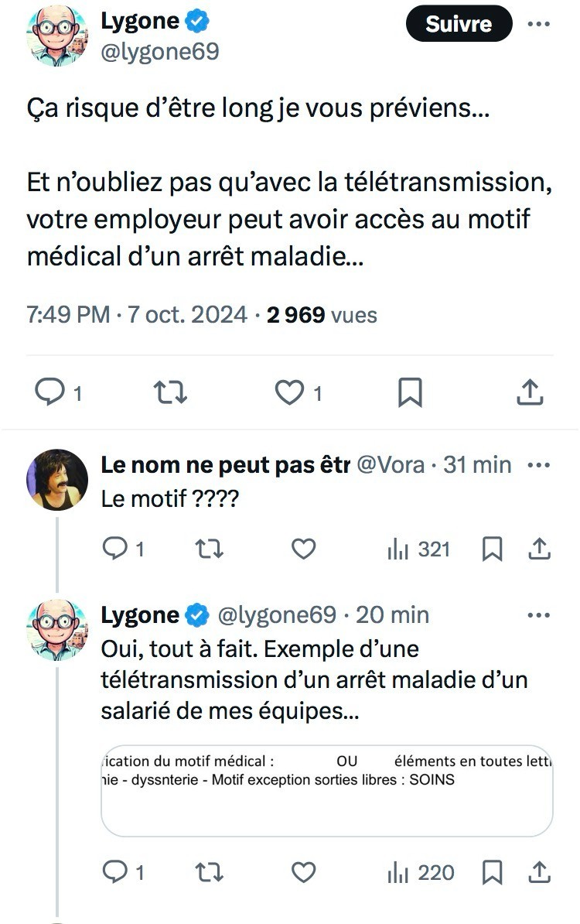The width and height of the screenshot is (580, 924).
Task: Reply to Lygone's main tweet
Action: pyautogui.click(x=51, y=393)
